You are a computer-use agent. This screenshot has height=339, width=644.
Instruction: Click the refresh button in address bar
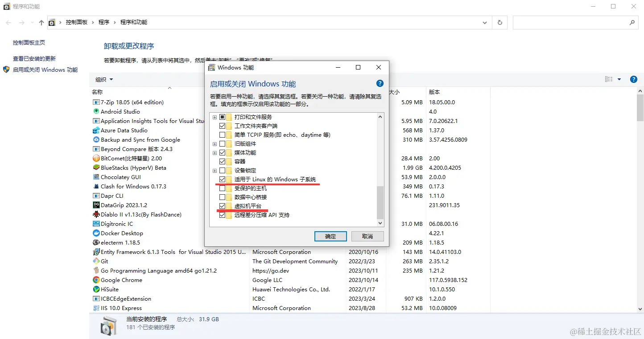click(500, 22)
